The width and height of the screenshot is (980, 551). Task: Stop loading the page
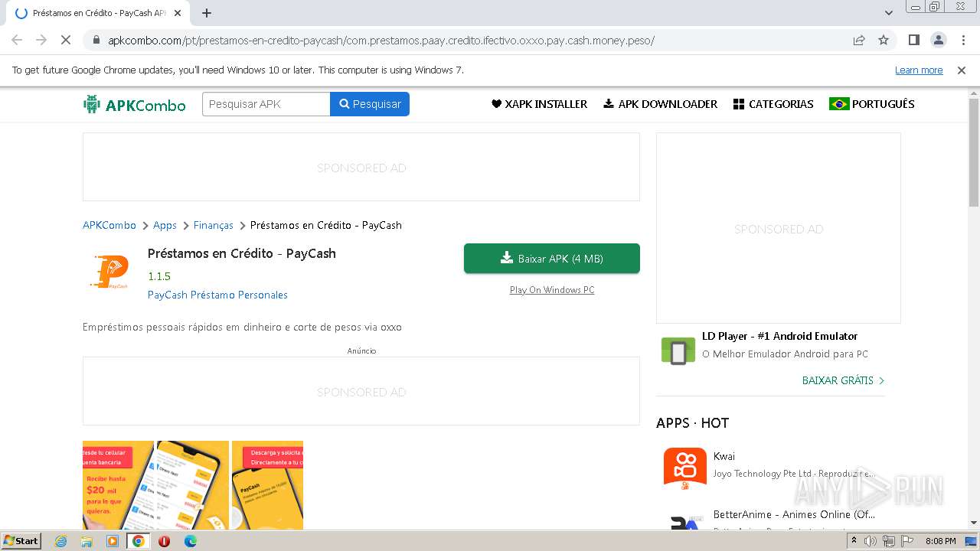pos(66,40)
